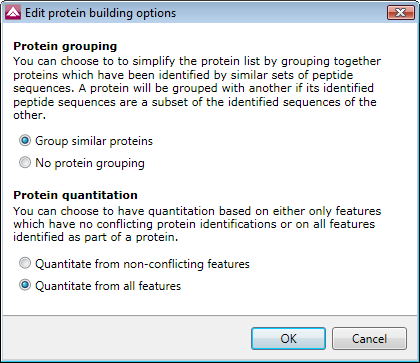Click the "Quantitate from all features" label
The image size is (420, 363).
point(108,286)
